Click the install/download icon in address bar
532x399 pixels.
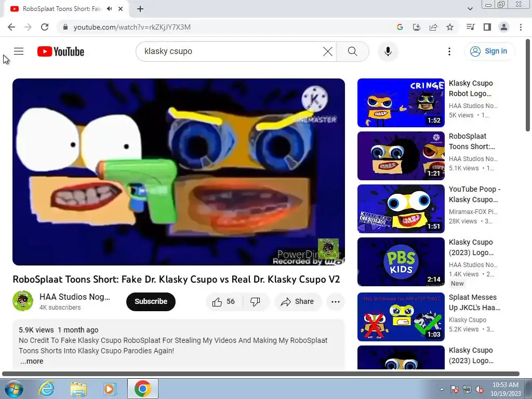tap(416, 27)
